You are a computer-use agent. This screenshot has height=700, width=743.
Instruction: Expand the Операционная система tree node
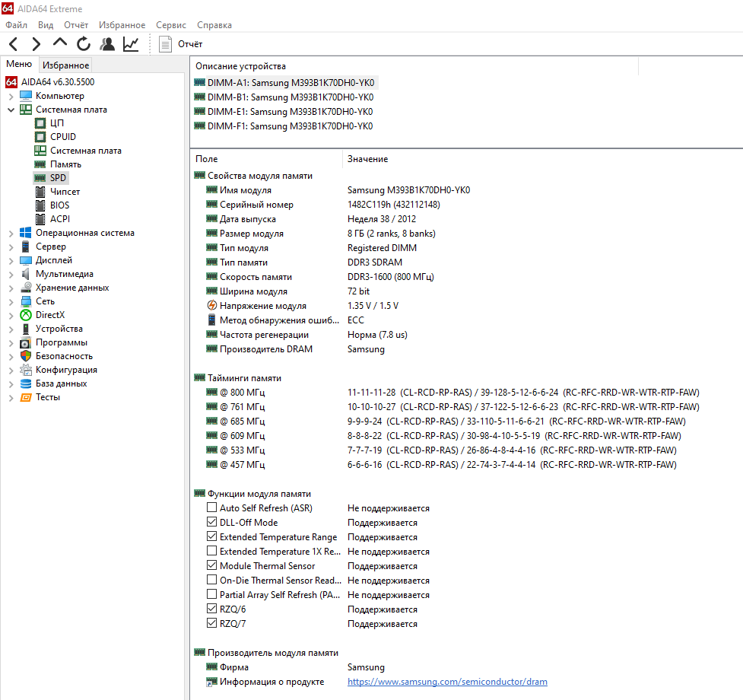(x=11, y=233)
